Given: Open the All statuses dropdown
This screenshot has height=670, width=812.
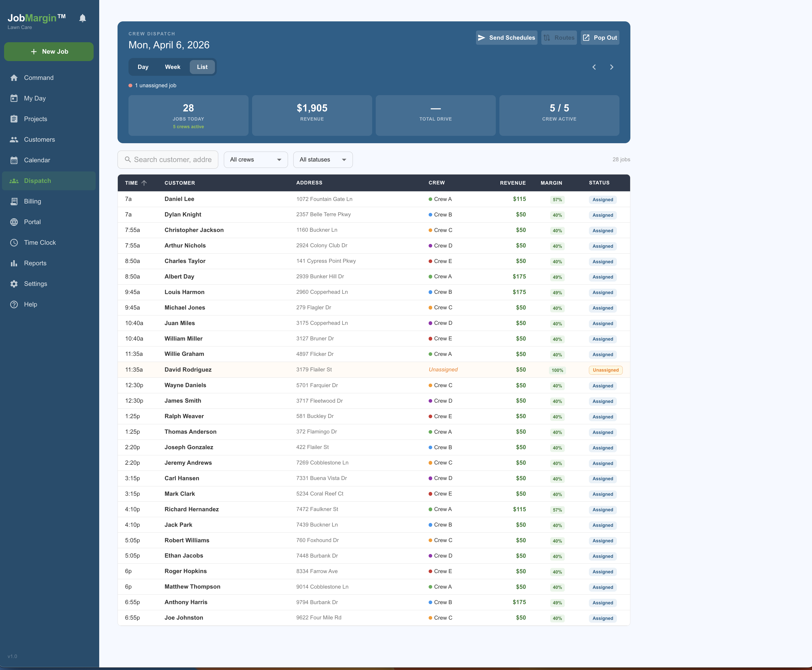Looking at the screenshot, I should 323,159.
